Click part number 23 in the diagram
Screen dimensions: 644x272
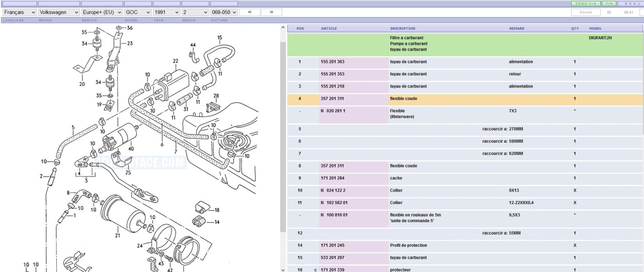(130, 44)
